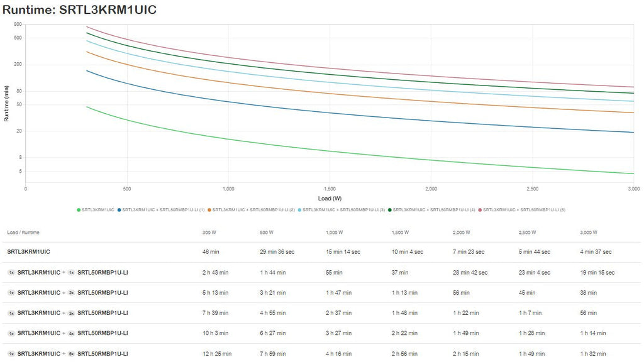
Task: Click the plus sign in the 2x battery row
Action: click(x=64, y=292)
